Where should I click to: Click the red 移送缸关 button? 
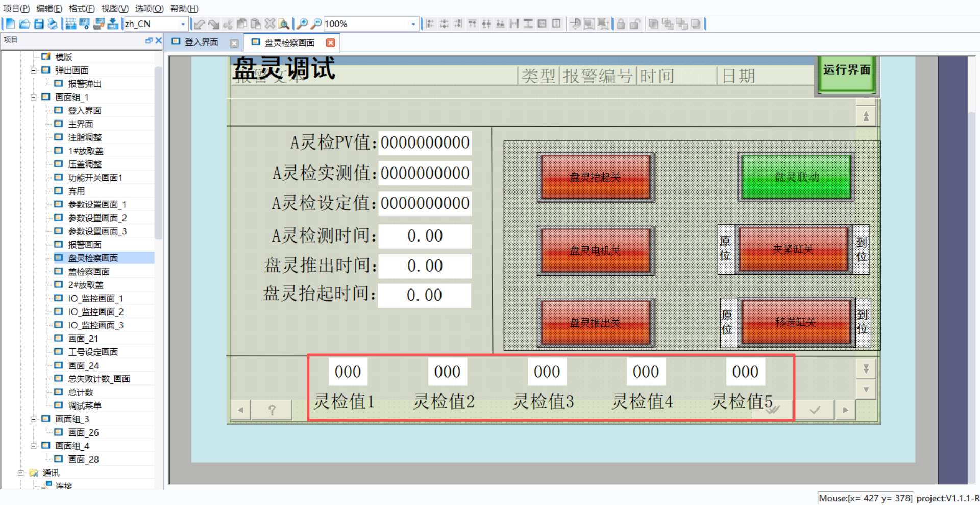coord(795,322)
